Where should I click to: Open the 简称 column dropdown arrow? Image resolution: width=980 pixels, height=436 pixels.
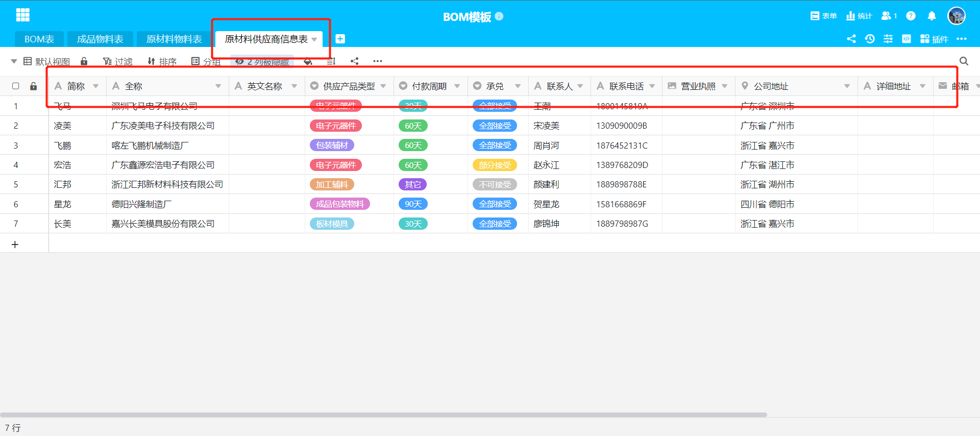(x=96, y=86)
